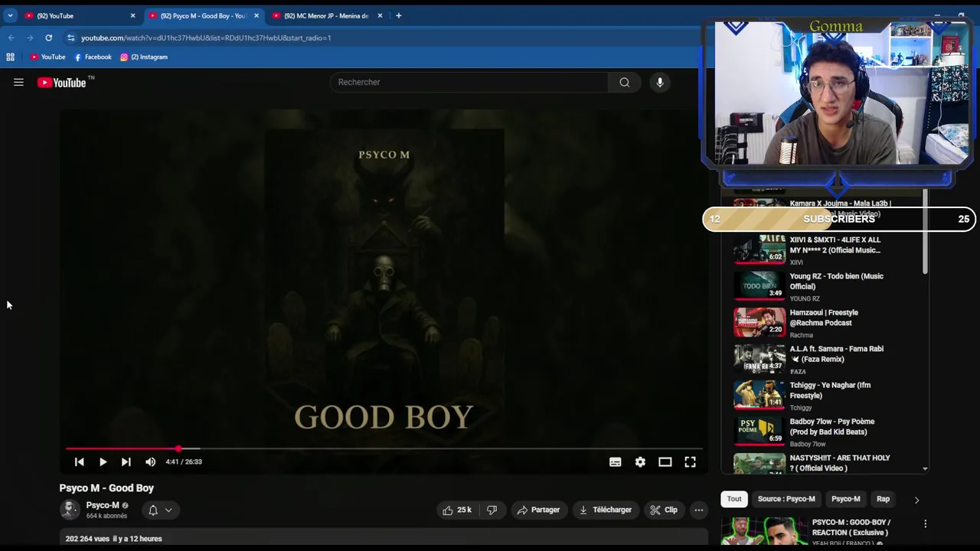
Task: Select the Psyco-M filter chip
Action: click(x=846, y=499)
